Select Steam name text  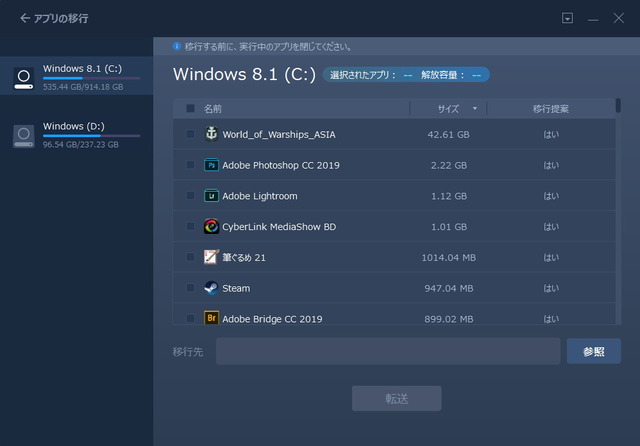pyautogui.click(x=236, y=288)
